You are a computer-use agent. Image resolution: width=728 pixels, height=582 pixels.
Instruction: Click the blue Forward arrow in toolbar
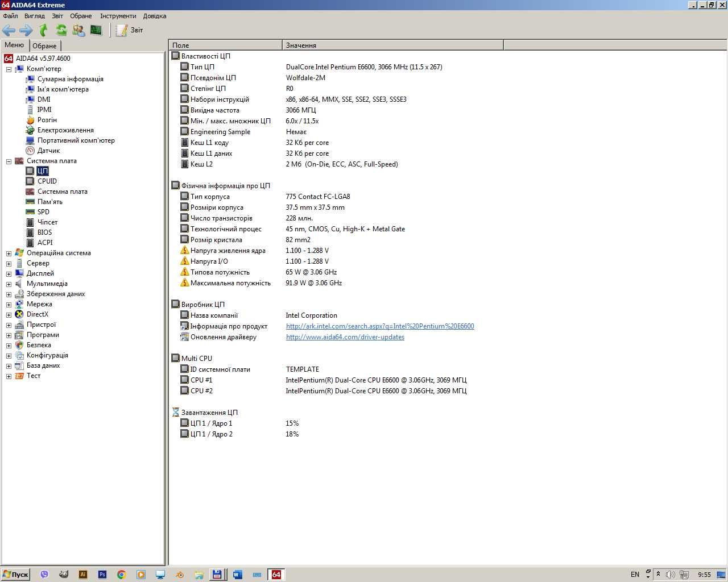pos(26,30)
